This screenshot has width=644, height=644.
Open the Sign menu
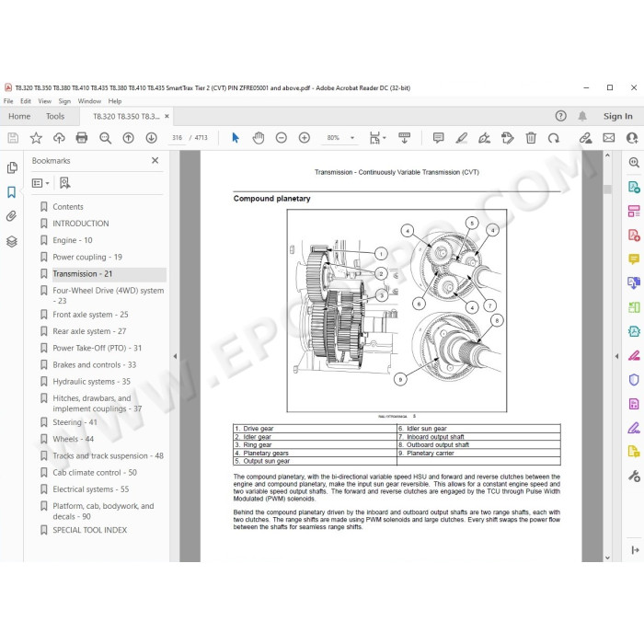pyautogui.click(x=64, y=101)
